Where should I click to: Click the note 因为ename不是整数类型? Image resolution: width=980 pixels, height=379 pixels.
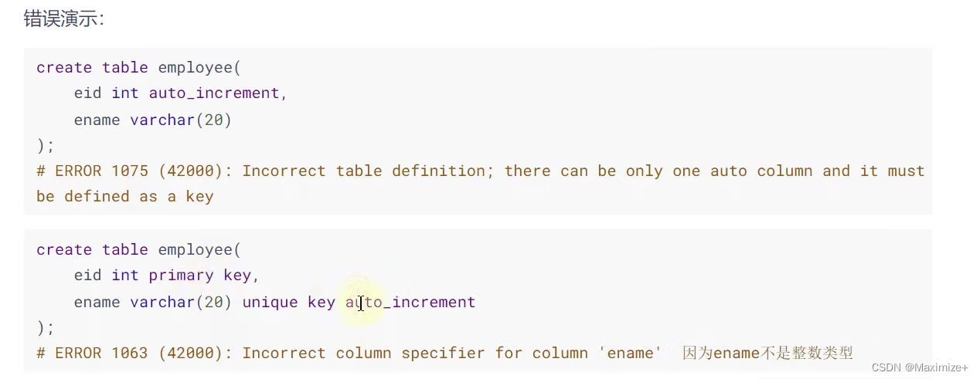(x=767, y=354)
